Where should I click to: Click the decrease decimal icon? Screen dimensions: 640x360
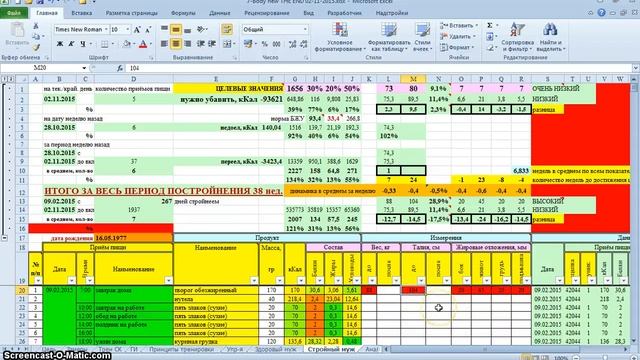click(304, 44)
